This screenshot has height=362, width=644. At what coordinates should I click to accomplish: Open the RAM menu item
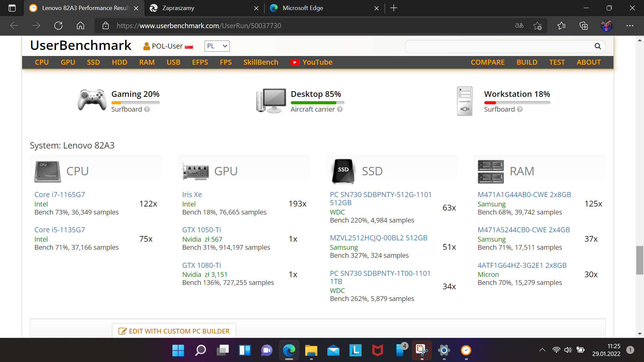[147, 62]
